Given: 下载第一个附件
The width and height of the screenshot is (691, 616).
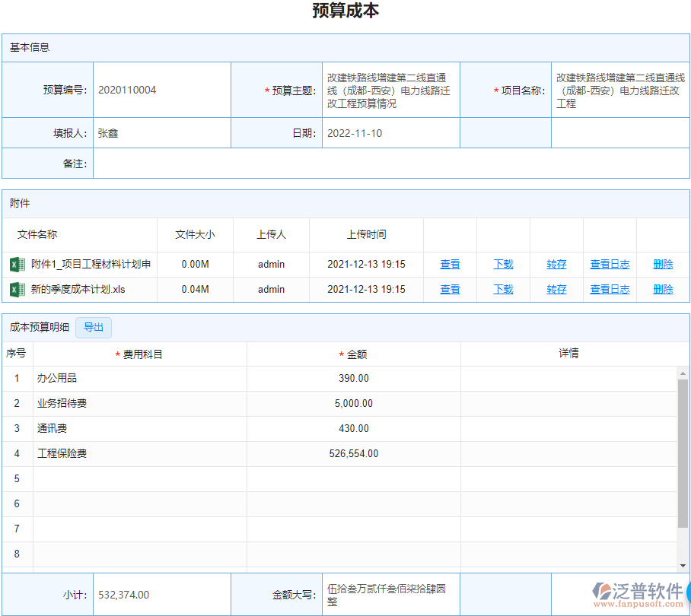Looking at the screenshot, I should point(503,265).
